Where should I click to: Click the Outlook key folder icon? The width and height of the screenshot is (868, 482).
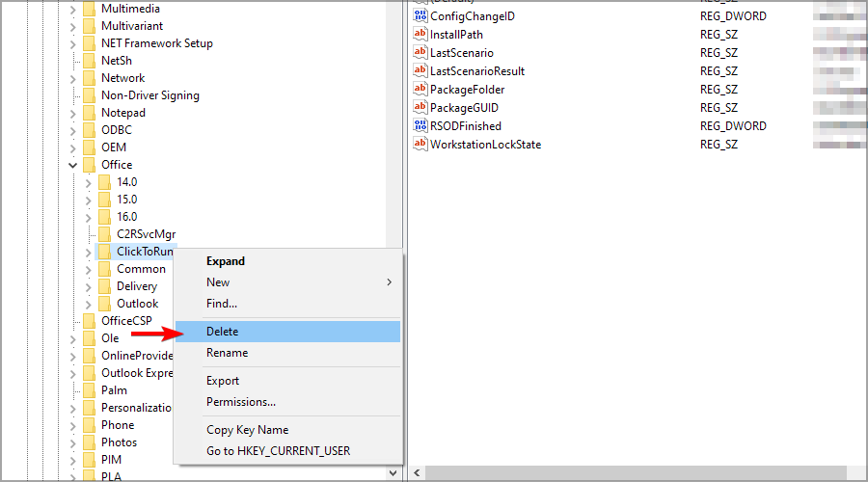point(104,304)
